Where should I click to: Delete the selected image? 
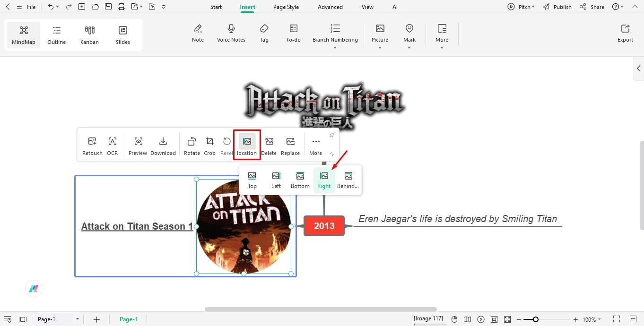(x=269, y=146)
